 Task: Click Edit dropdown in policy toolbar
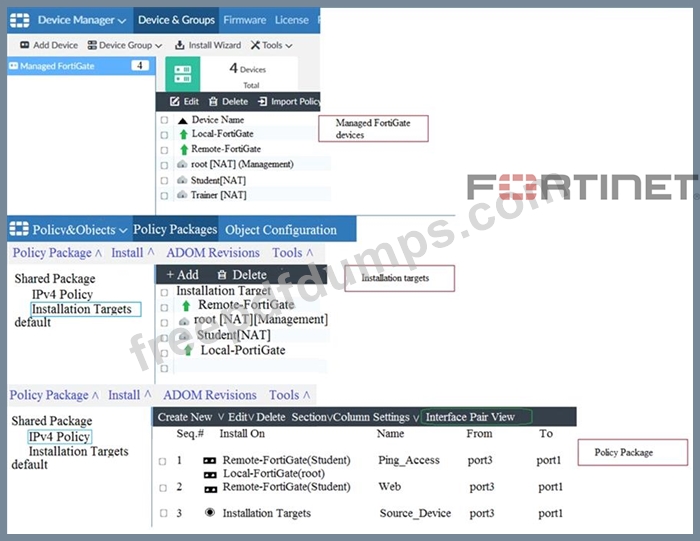click(x=241, y=417)
